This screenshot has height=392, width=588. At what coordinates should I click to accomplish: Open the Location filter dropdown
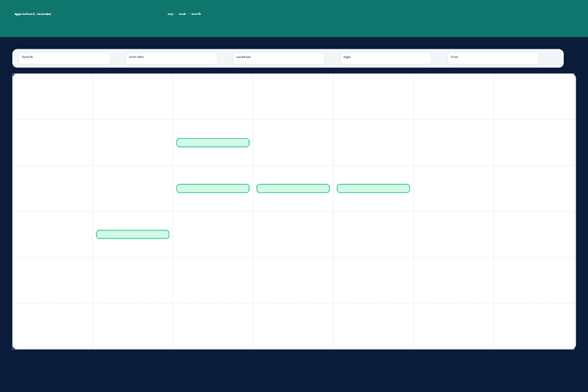278,58
